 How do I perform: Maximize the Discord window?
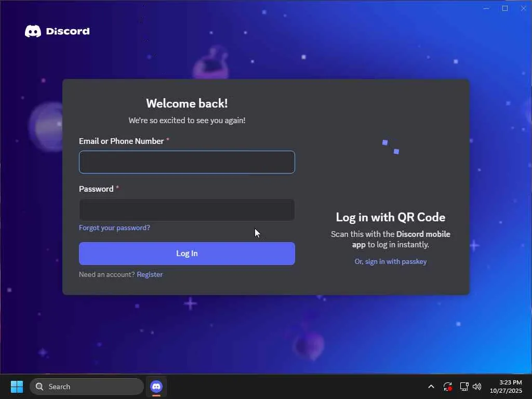point(505,8)
